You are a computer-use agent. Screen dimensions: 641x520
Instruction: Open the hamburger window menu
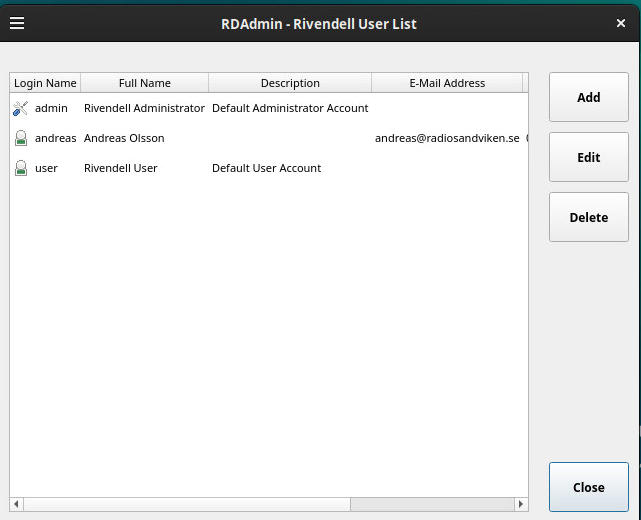coord(17,23)
